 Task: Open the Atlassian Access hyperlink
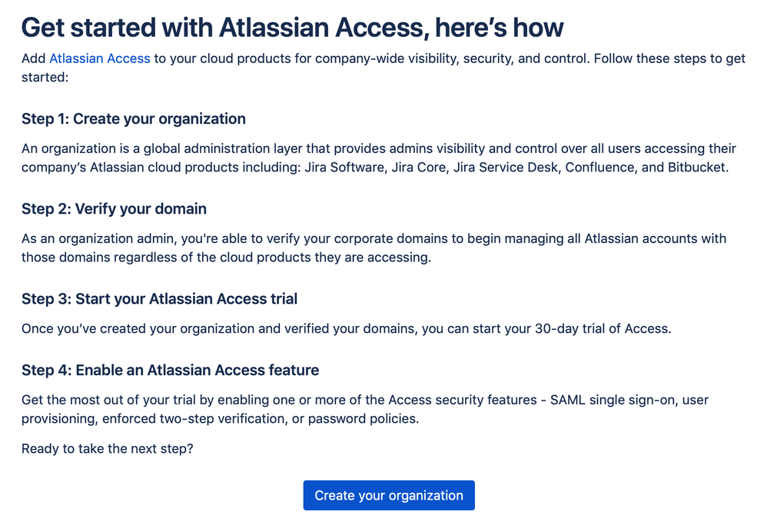point(99,58)
